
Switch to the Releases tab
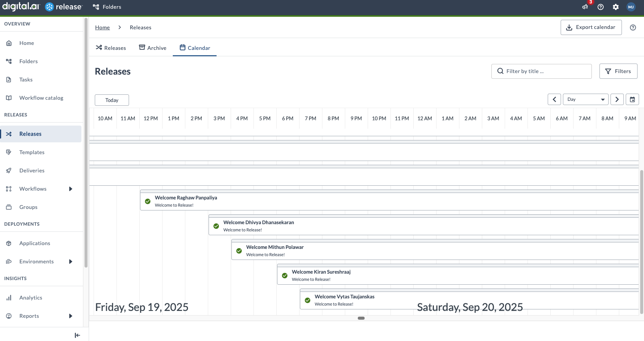111,48
